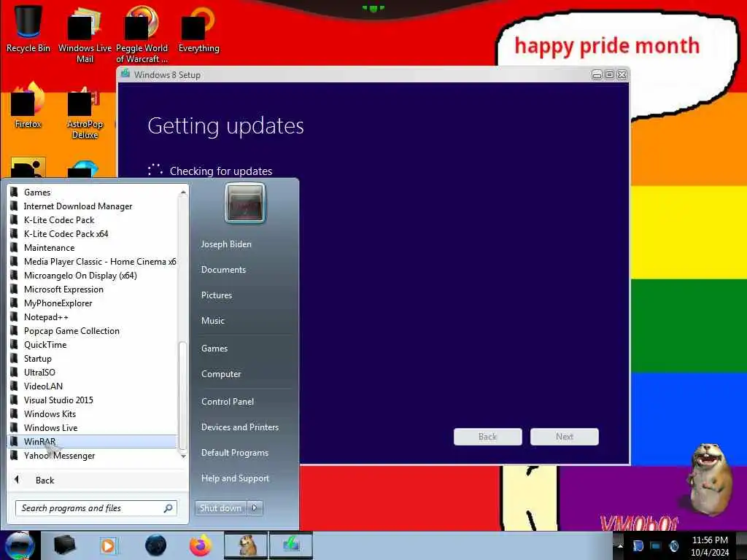Expand the WinRAR folder
Screen dimensions: 747x560
point(93,441)
